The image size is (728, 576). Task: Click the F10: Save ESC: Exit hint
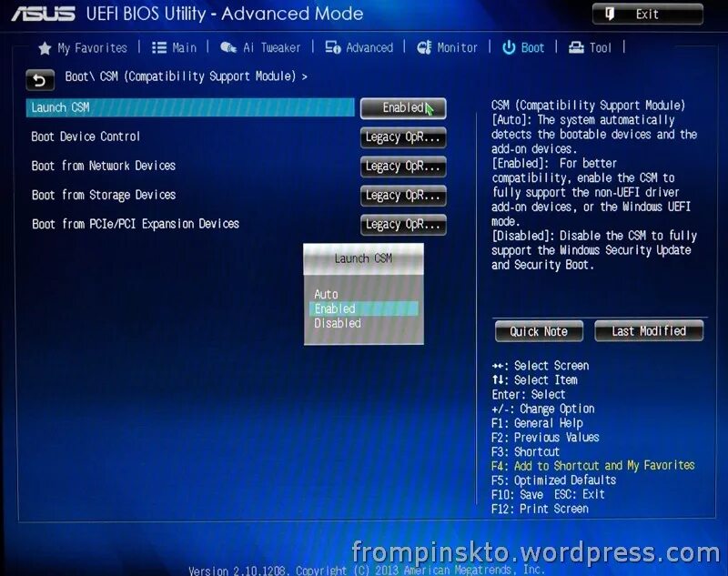[548, 494]
